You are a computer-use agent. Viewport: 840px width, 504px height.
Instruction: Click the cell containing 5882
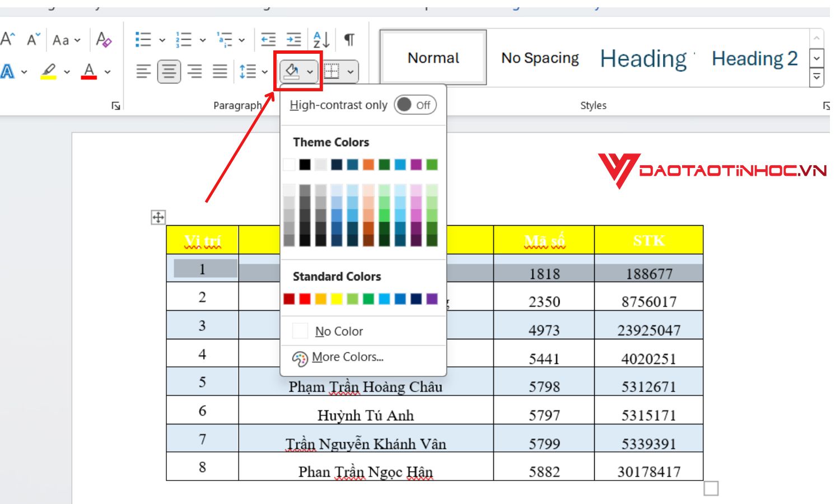[x=544, y=467]
